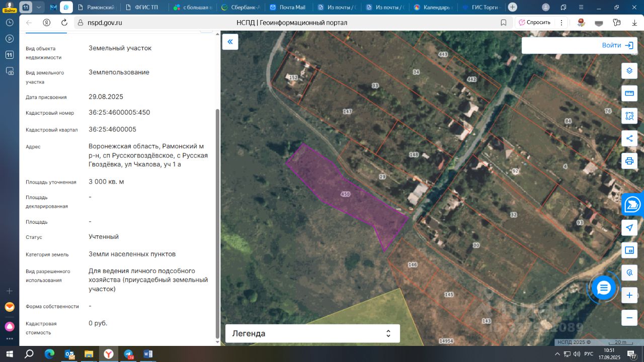The width and height of the screenshot is (644, 362).
Task: Open the sidebar video play icon
Action: coord(10,39)
